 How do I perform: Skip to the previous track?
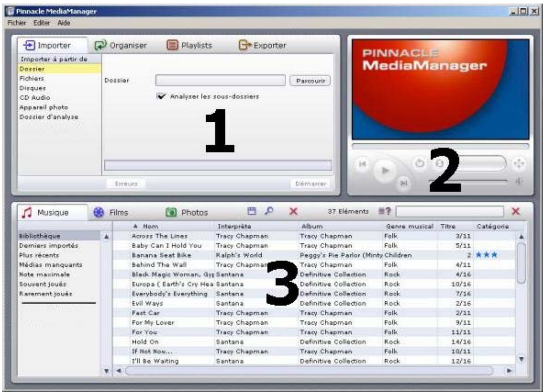click(363, 163)
